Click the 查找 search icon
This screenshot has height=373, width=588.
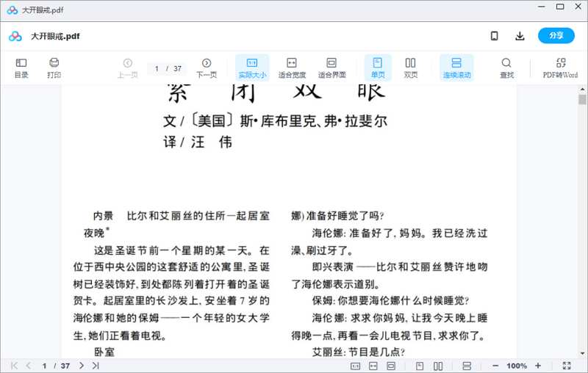click(x=506, y=68)
